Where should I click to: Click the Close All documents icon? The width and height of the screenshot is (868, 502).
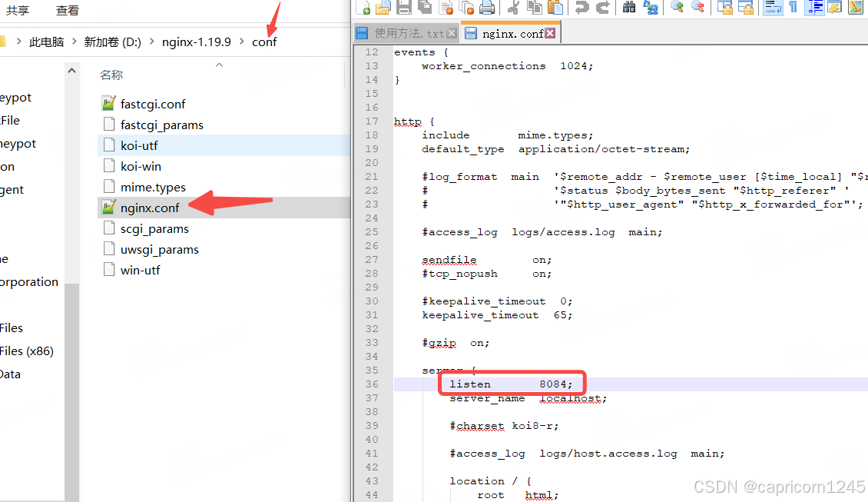pyautogui.click(x=467, y=7)
